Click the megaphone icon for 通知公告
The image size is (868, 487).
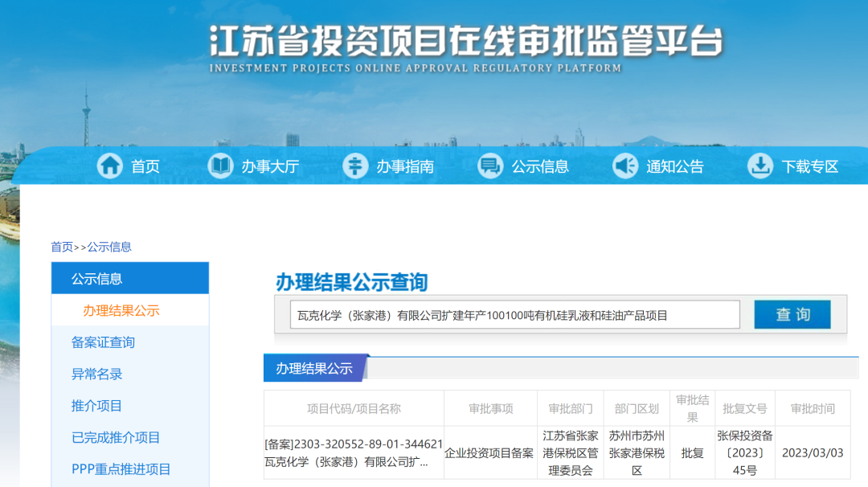point(625,166)
